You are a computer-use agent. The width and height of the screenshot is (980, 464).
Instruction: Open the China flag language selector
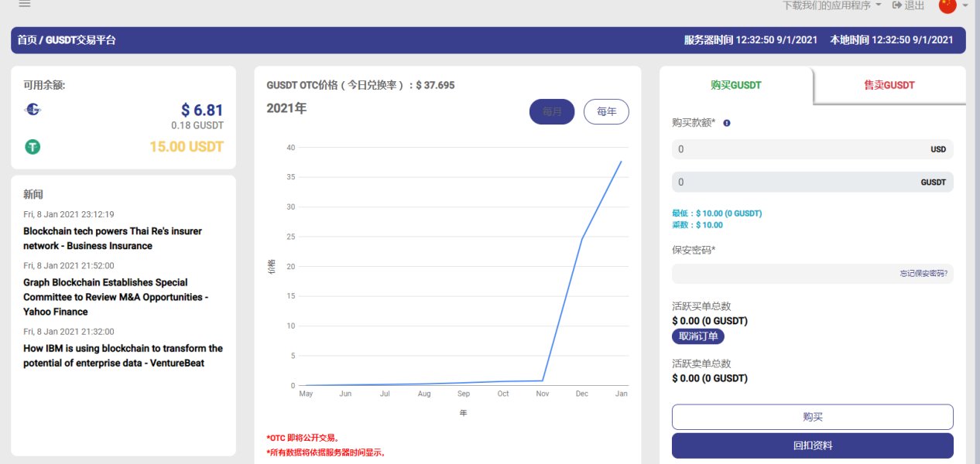[x=947, y=5]
